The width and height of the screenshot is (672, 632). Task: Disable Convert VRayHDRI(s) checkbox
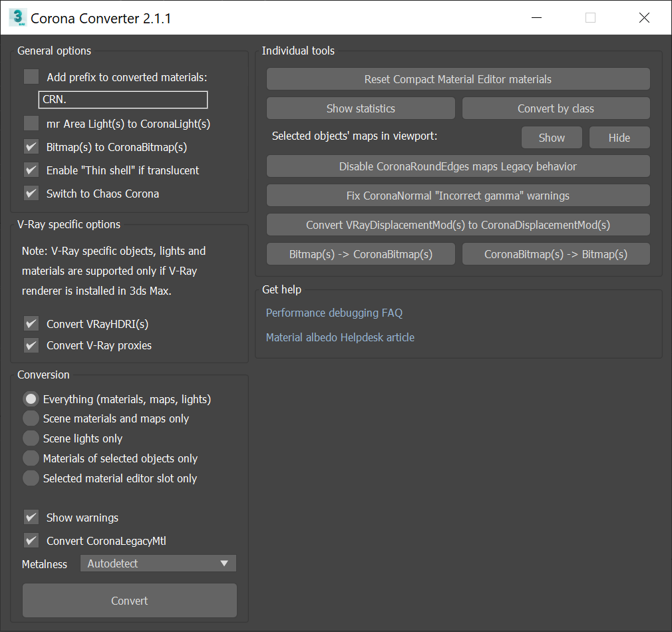(x=31, y=323)
